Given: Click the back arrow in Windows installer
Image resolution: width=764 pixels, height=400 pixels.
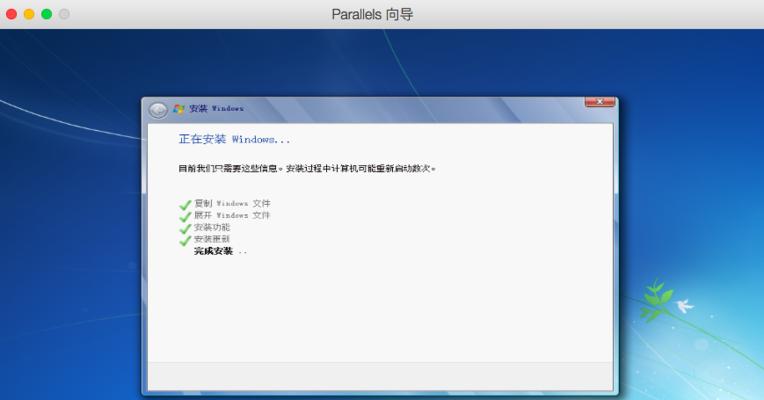Looking at the screenshot, I should click(158, 110).
